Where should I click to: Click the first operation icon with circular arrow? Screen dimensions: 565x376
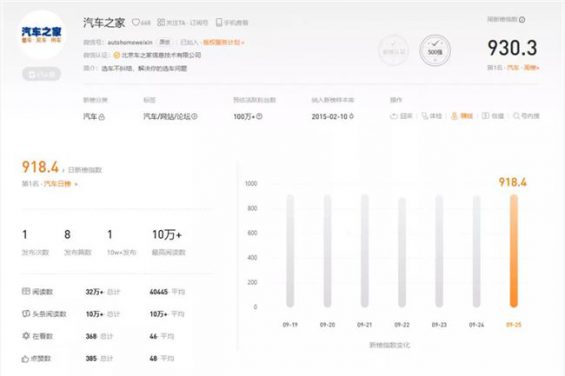coord(393,116)
